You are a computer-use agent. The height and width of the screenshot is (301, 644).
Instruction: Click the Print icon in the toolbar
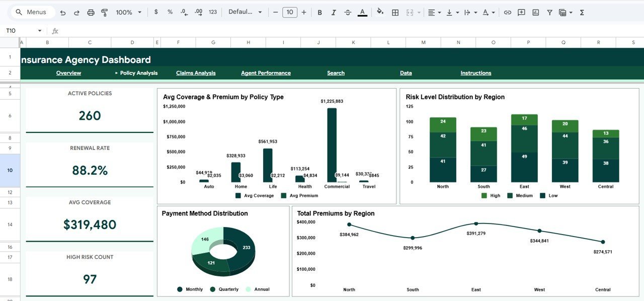[91, 12]
